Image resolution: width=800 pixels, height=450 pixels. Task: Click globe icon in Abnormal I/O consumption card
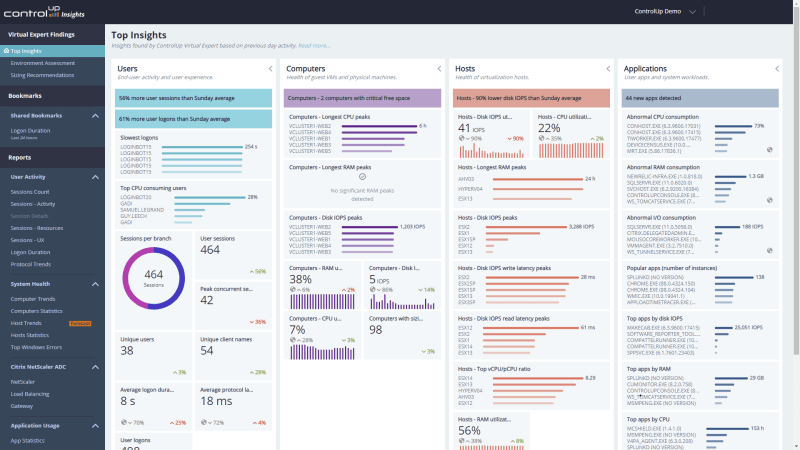pyautogui.click(x=769, y=251)
